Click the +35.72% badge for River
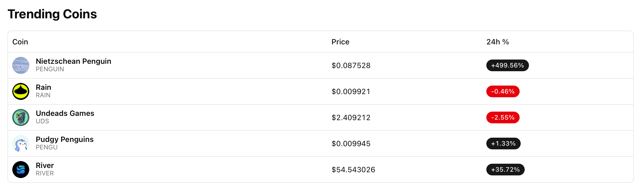The image size is (644, 194). (505, 169)
